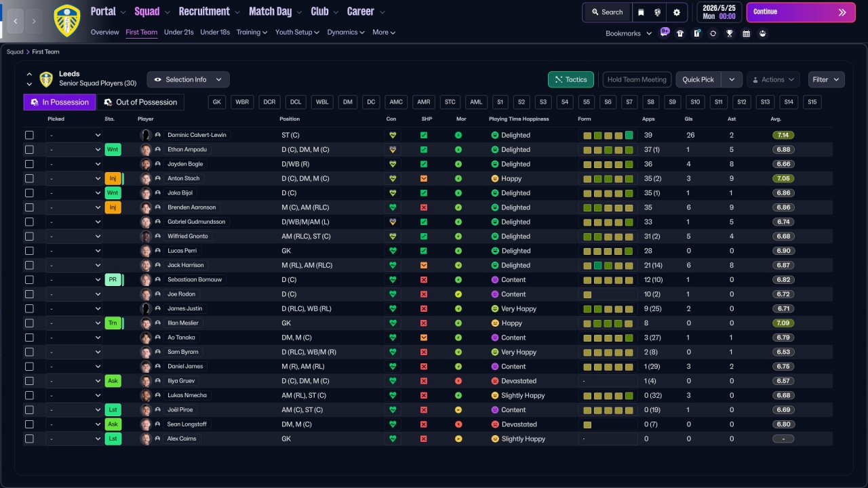Viewport: 868px width, 488px height.
Task: Click Ethan Ampadu's form colour squares
Action: point(608,150)
